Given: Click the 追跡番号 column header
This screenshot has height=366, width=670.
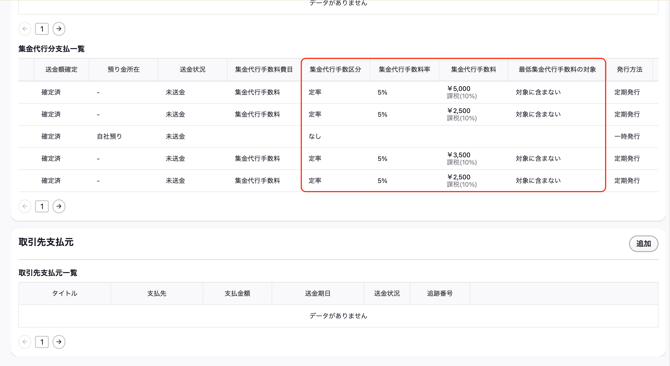Looking at the screenshot, I should click(x=440, y=293).
